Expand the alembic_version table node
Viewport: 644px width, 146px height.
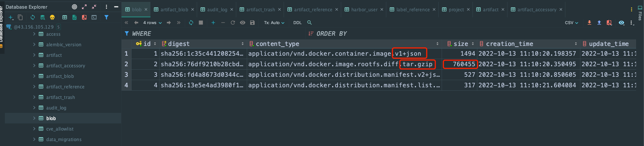point(34,44)
